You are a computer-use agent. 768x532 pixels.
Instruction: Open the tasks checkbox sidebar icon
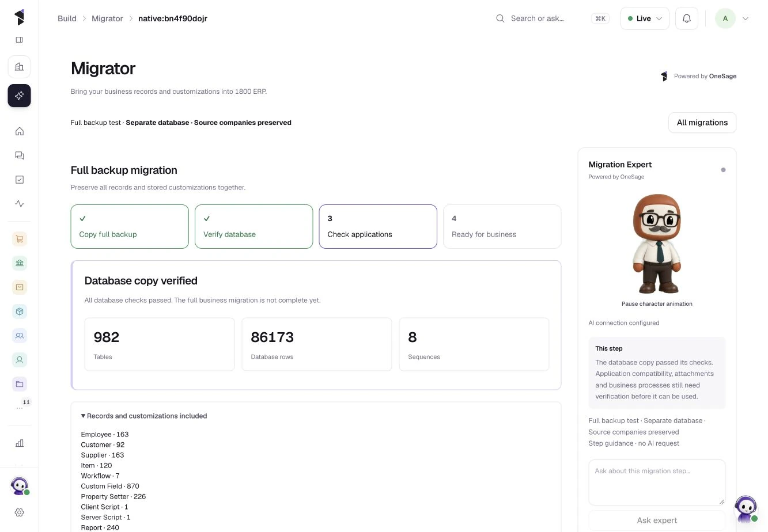pyautogui.click(x=19, y=180)
